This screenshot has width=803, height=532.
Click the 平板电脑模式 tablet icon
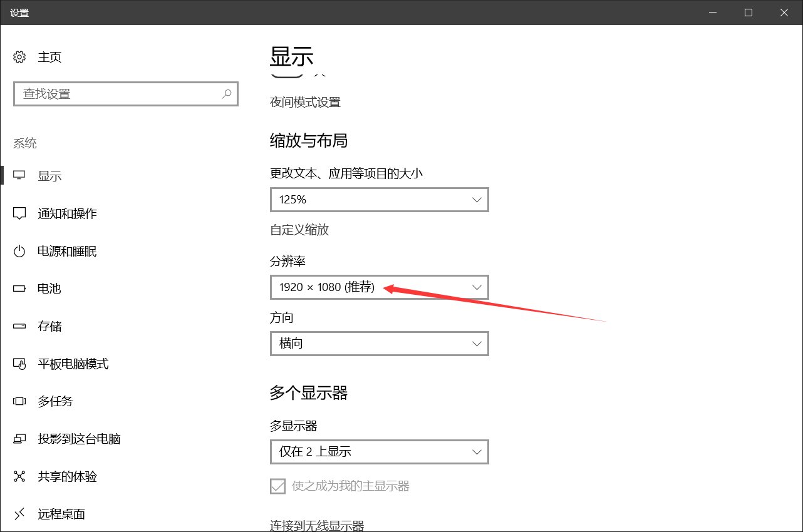click(x=19, y=364)
